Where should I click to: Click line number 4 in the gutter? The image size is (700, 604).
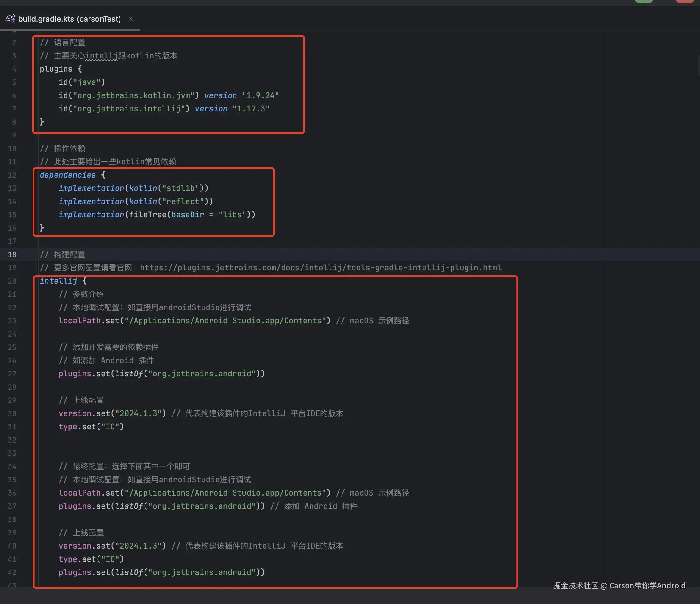14,69
